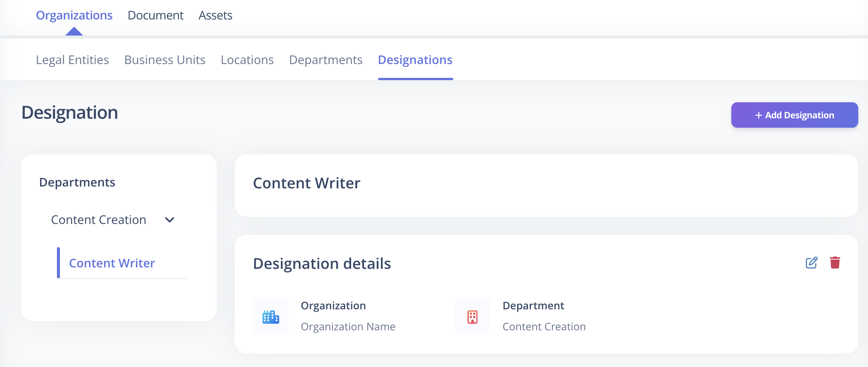
Task: Select Content Writer in departments tree
Action: point(112,263)
